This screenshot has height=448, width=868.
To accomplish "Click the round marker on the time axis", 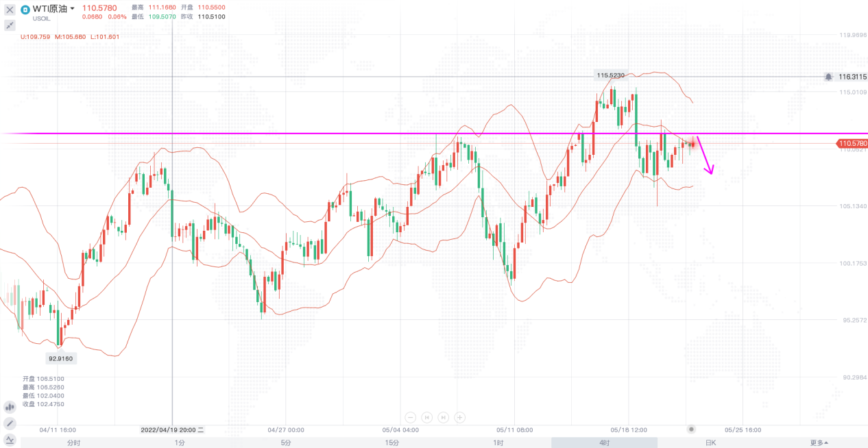I will 691,430.
